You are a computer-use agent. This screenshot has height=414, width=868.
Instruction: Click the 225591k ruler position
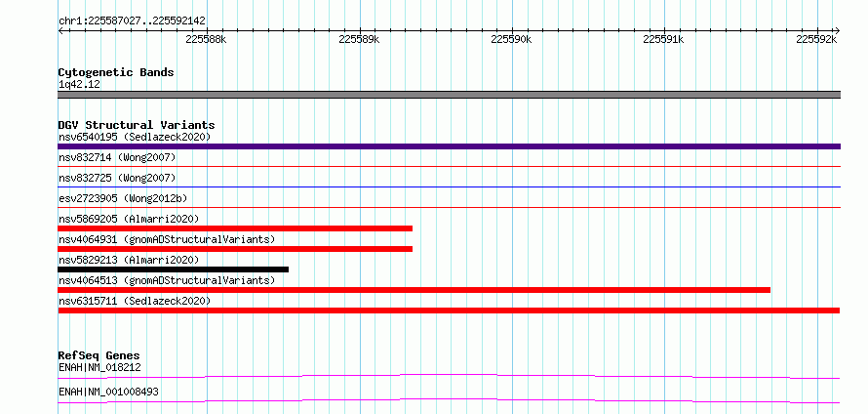click(664, 40)
